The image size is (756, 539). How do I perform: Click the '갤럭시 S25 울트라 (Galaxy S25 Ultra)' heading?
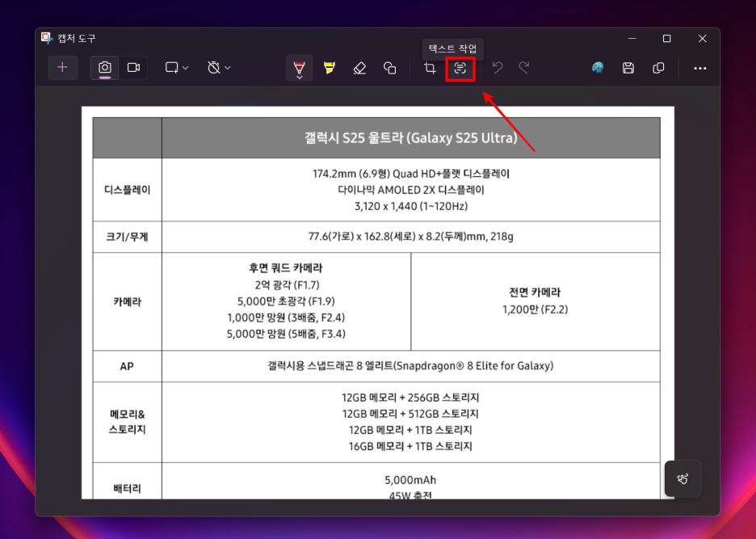(x=411, y=138)
